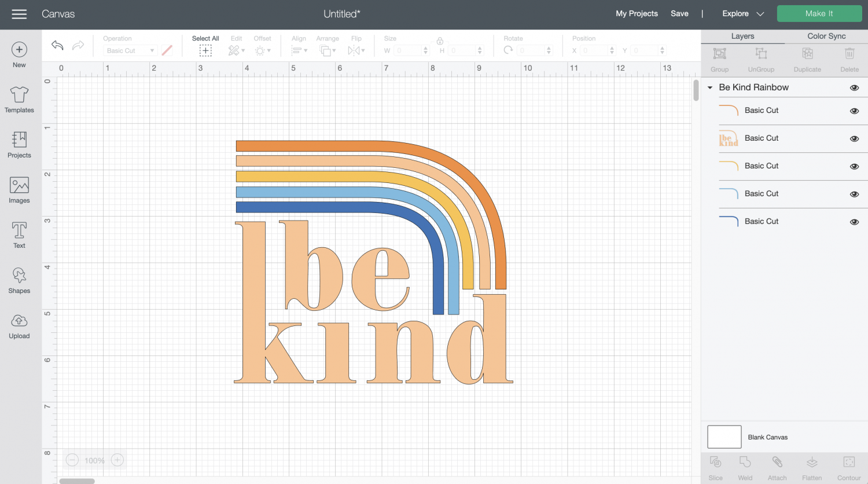Click the Select All icon
Screen dimensions: 868x484
pyautogui.click(x=205, y=51)
